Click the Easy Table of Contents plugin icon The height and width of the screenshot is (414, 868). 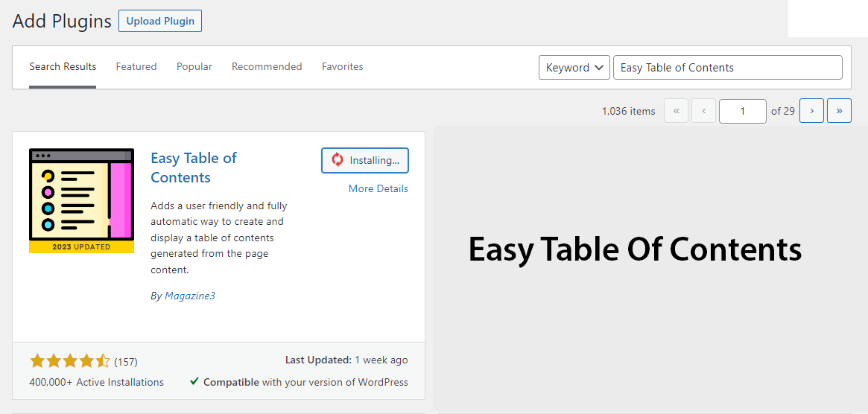(x=81, y=200)
